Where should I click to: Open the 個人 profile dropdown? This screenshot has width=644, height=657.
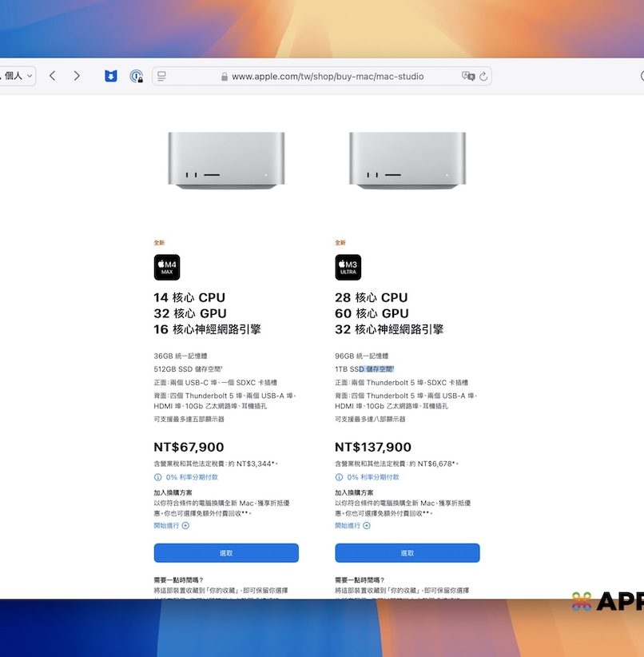click(18, 76)
